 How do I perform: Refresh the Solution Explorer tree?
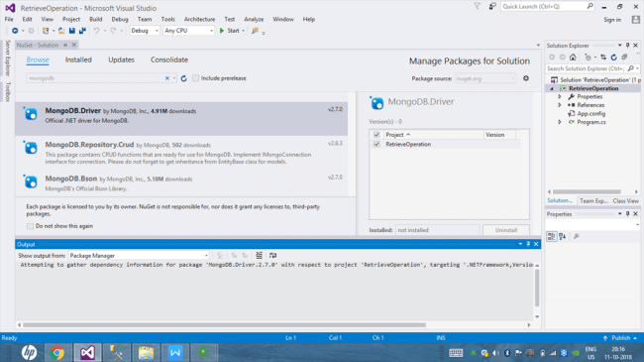tap(613, 58)
